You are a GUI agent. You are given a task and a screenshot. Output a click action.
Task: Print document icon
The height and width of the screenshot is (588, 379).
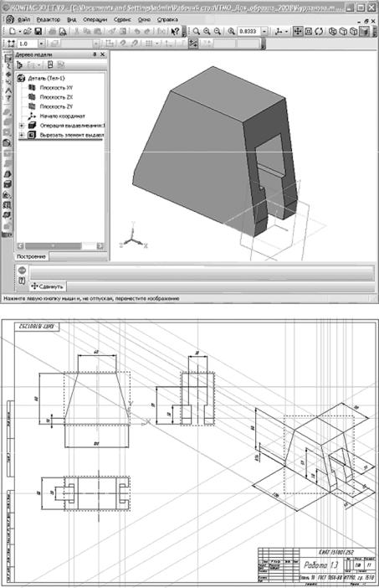coord(53,32)
